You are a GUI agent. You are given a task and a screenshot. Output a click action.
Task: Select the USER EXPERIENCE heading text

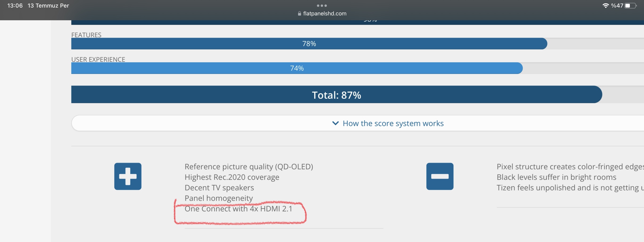98,59
